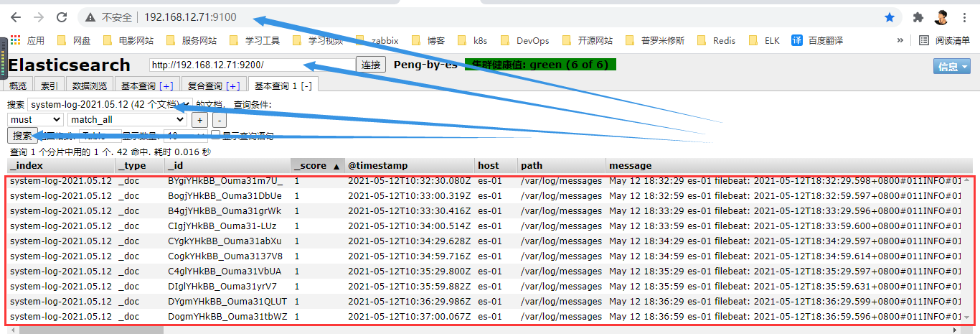The image size is (980, 334).
Task: Click the 集群健康值 green status badge
Action: (540, 65)
